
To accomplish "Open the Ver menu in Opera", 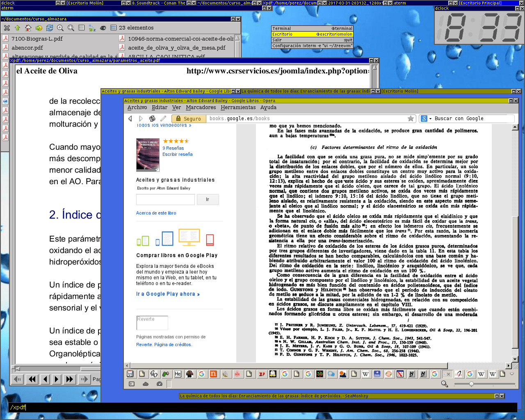I will coord(176,107).
